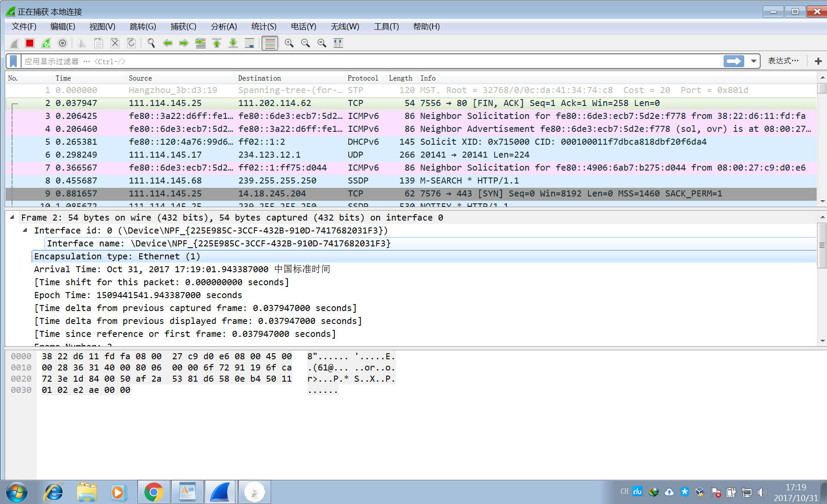Zoom out the main window text
The image size is (827, 504).
point(306,43)
